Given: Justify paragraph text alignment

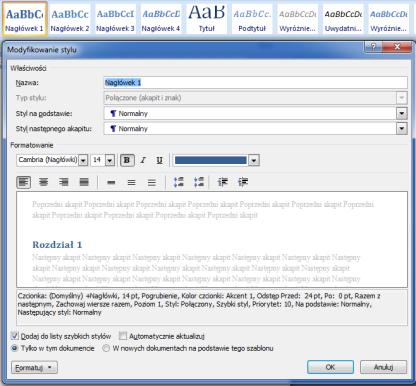Looking at the screenshot, I should tap(84, 182).
